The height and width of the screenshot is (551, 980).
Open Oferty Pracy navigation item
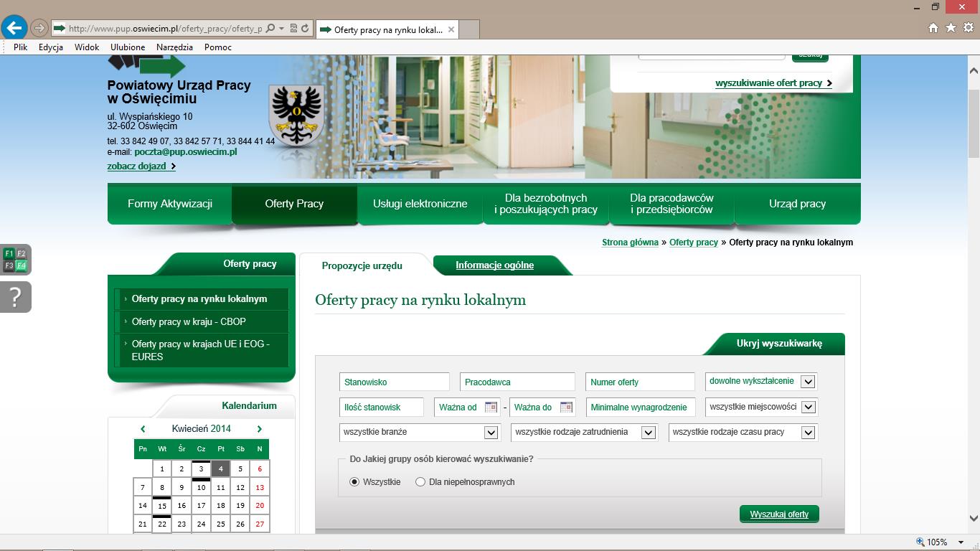coord(294,204)
